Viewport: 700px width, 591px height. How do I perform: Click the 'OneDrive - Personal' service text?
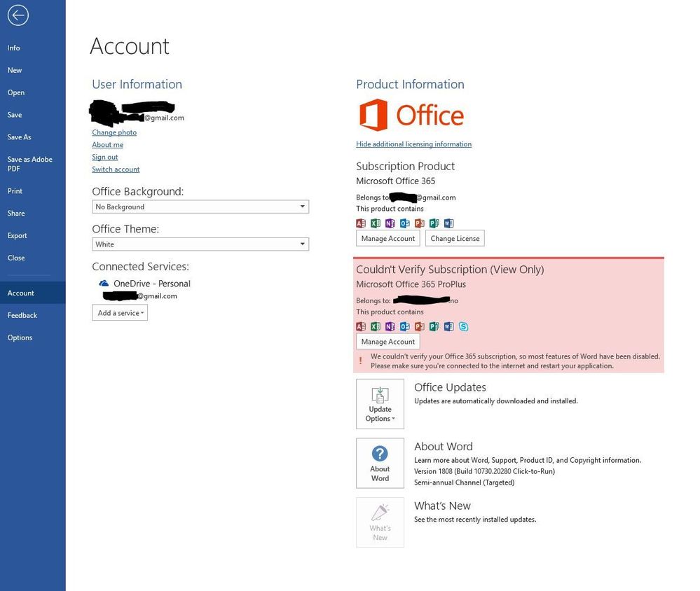[x=152, y=284]
